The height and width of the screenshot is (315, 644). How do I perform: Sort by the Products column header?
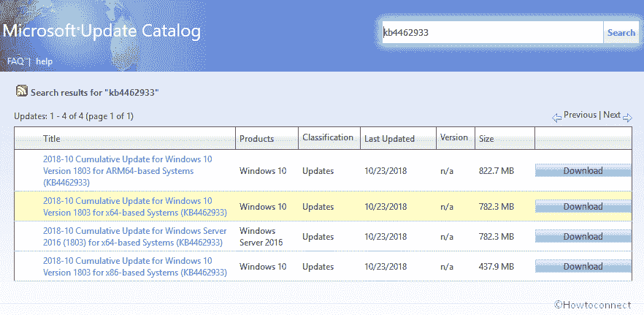click(257, 139)
